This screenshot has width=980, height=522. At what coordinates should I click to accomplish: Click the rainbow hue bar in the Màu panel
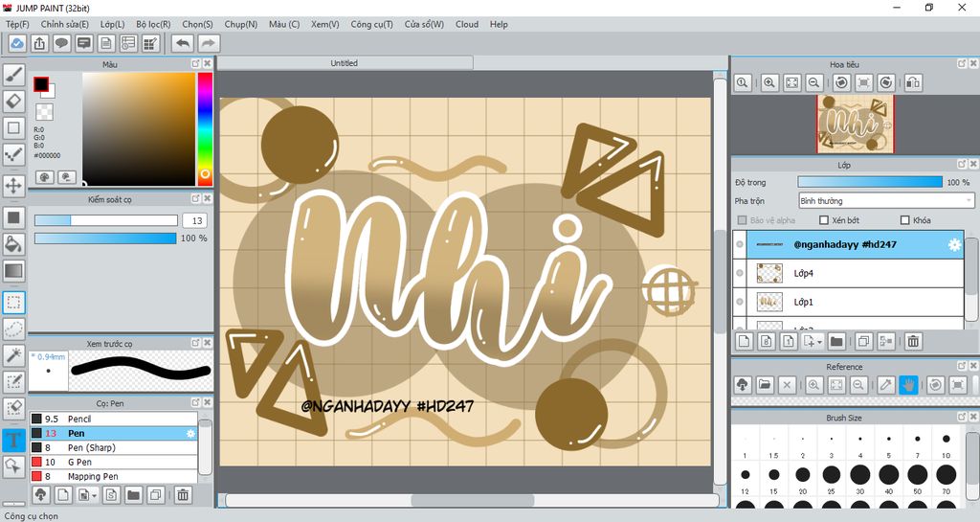(x=205, y=129)
